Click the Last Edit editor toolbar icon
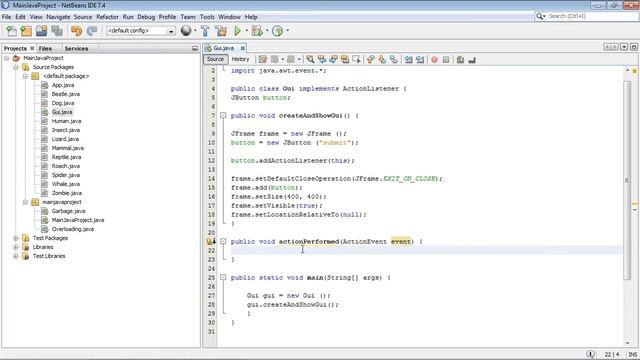 point(262,60)
